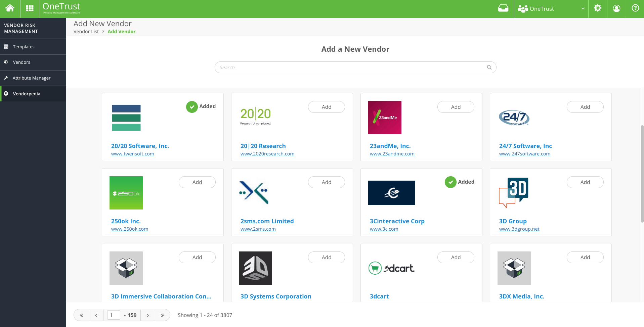
Task: Add 3D Immersive Collaboration vendor
Action: point(197,257)
